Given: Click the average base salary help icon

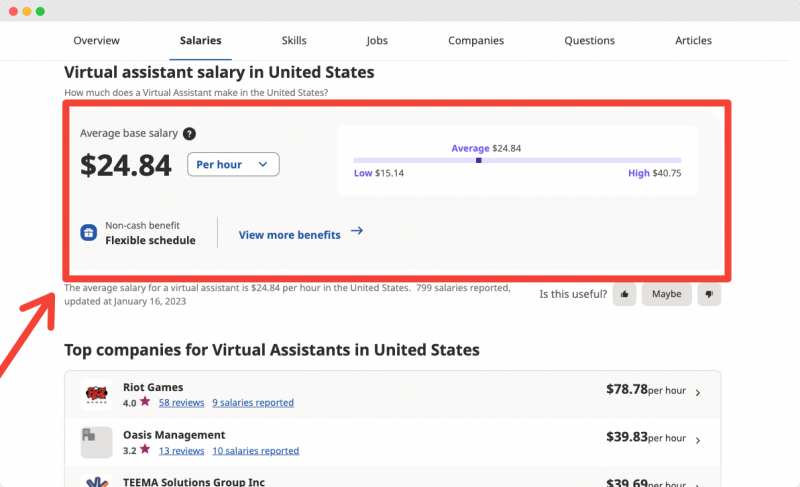Looking at the screenshot, I should coord(189,134).
